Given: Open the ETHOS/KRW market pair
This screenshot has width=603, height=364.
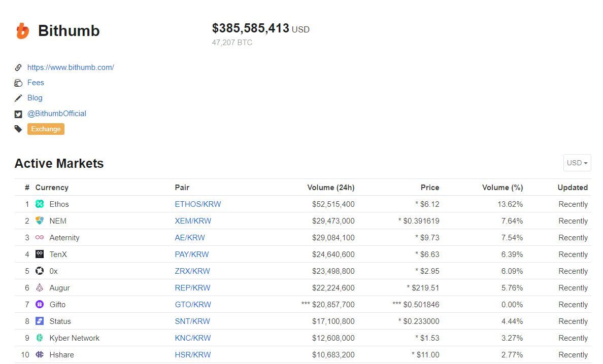Looking at the screenshot, I should coord(198,204).
